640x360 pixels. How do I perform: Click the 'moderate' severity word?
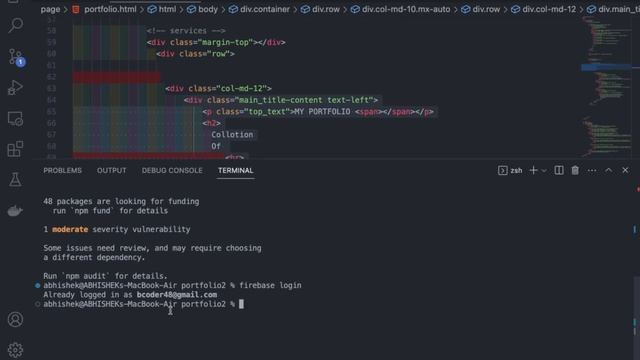click(x=70, y=229)
